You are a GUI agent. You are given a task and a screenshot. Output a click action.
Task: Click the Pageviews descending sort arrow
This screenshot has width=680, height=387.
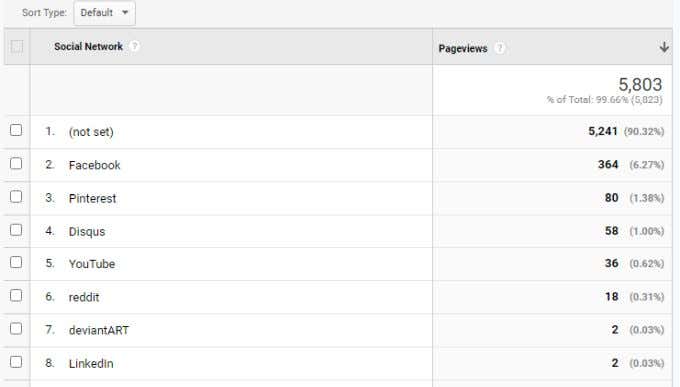point(664,47)
